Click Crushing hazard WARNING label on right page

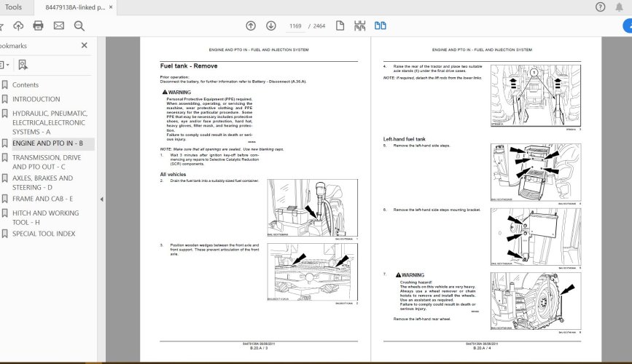click(x=410, y=275)
